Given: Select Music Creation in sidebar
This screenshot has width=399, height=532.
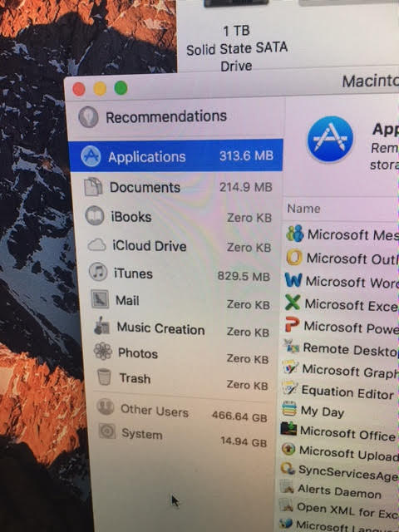Looking at the screenshot, I should coord(180,329).
